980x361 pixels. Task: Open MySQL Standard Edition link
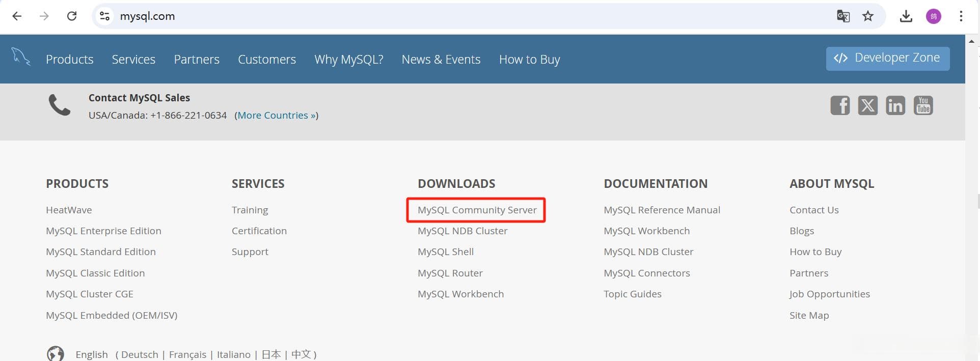pos(101,252)
